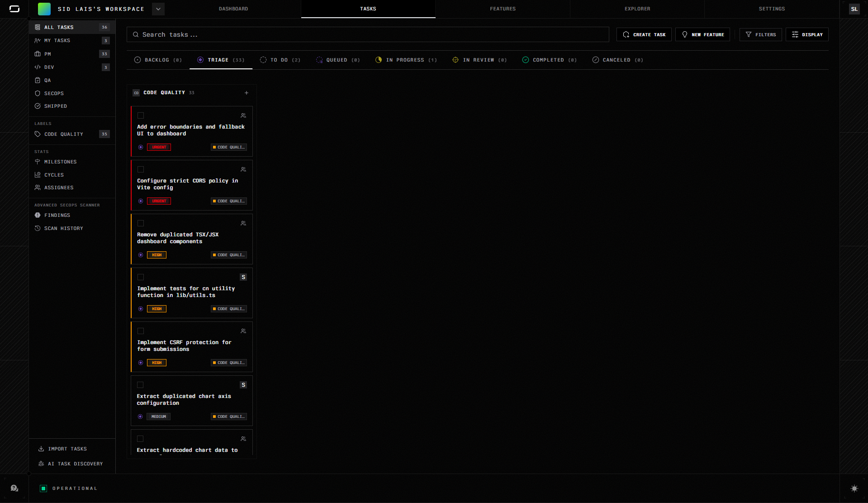This screenshot has height=503, width=868.
Task: Expand the workspace switcher dropdown arrow
Action: click(158, 9)
